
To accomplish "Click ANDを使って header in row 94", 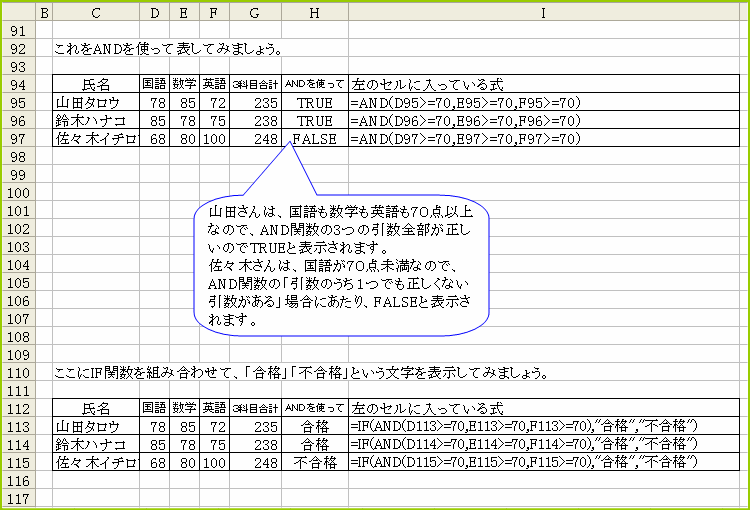I will [x=315, y=85].
